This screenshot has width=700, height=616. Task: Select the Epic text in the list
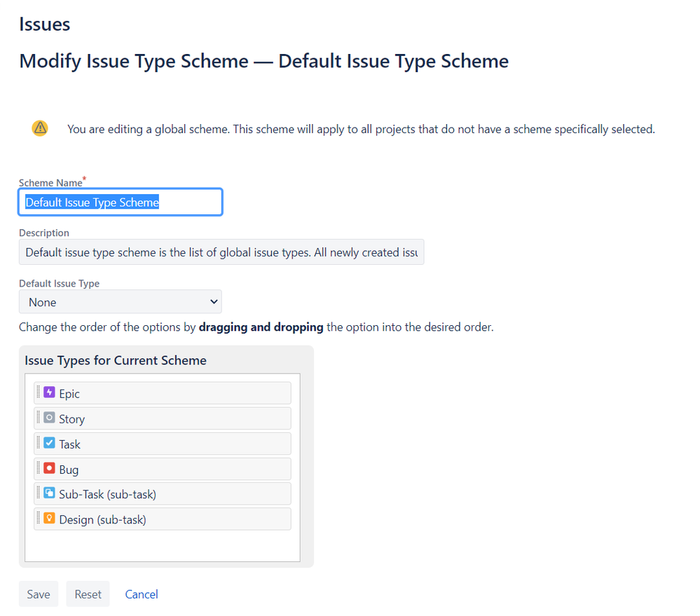point(69,394)
